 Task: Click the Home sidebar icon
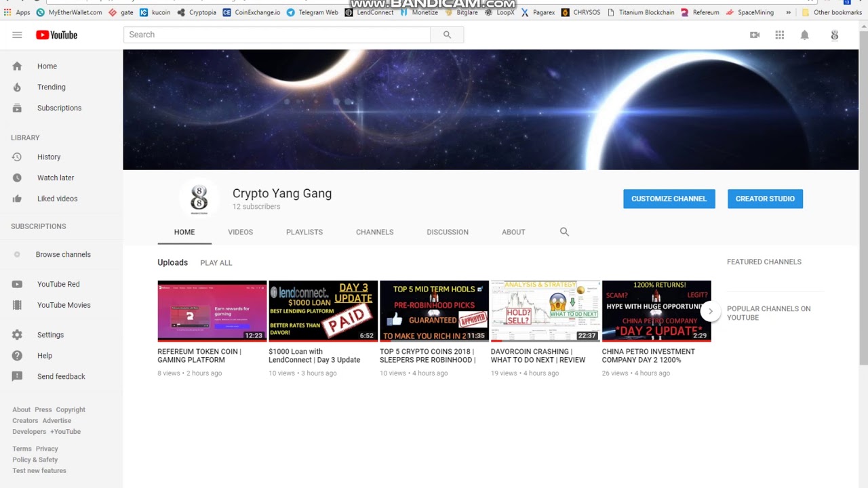17,66
